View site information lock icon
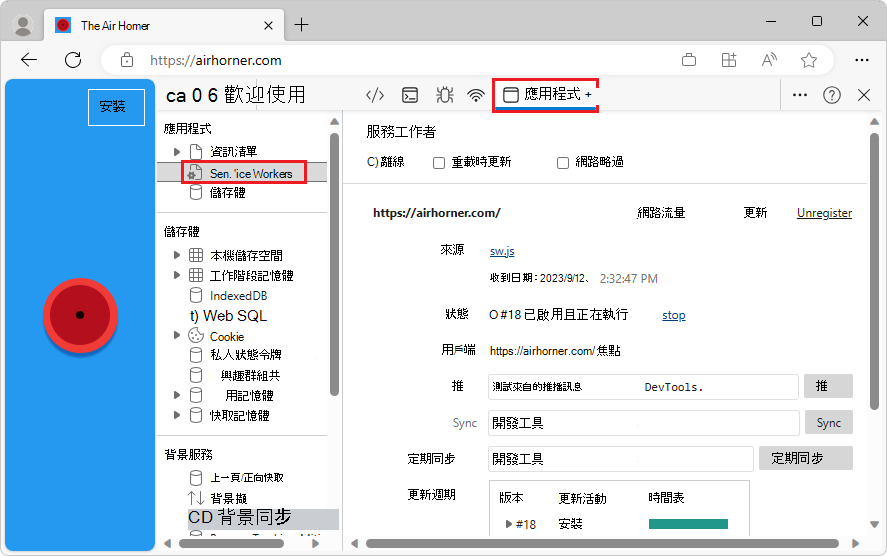The height and width of the screenshot is (556, 887). 127,60
